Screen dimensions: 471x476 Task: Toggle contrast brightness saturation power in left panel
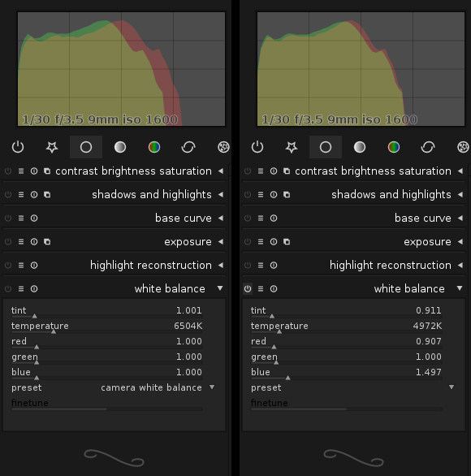tap(8, 171)
